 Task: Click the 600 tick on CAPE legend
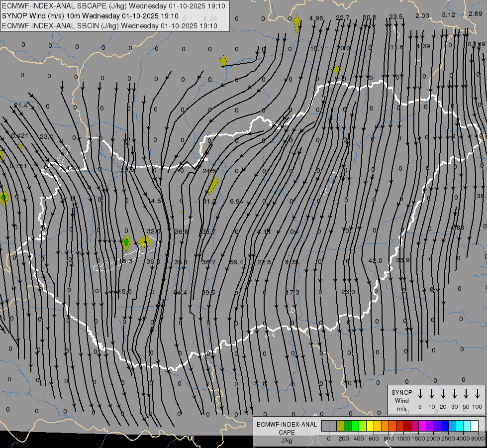(374, 439)
